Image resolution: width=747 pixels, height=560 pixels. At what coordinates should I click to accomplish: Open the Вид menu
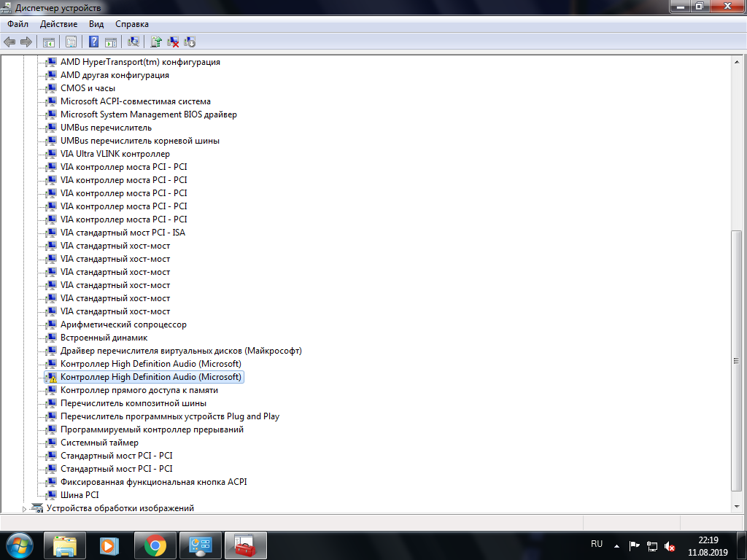click(96, 24)
